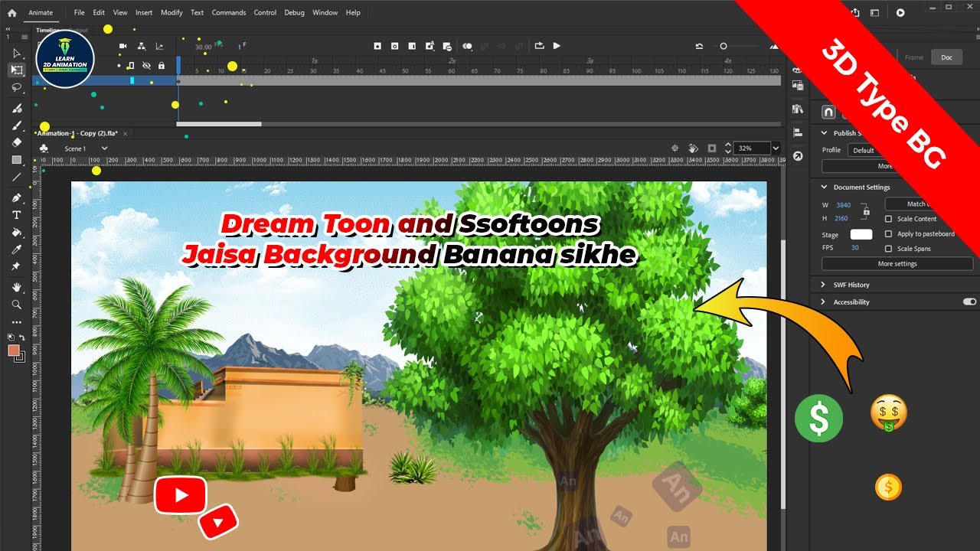Toggle the Accessibility switch
The image size is (980, 551).
[x=969, y=302]
